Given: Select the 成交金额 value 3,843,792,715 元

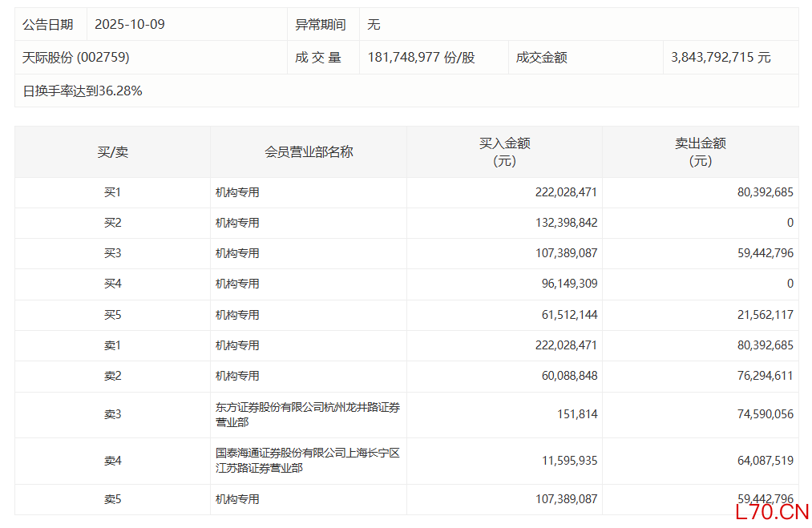Looking at the screenshot, I should click(x=721, y=58).
